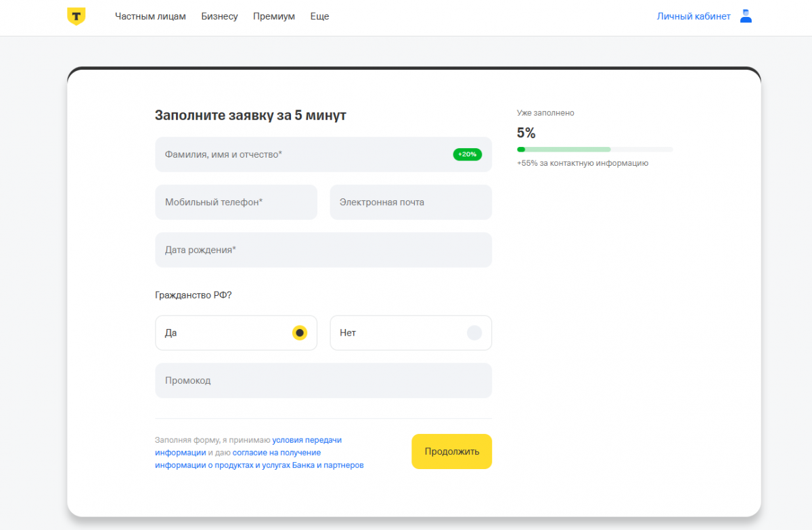The width and height of the screenshot is (812, 530).
Task: Focus the "Промокод" input field
Action: click(x=323, y=380)
